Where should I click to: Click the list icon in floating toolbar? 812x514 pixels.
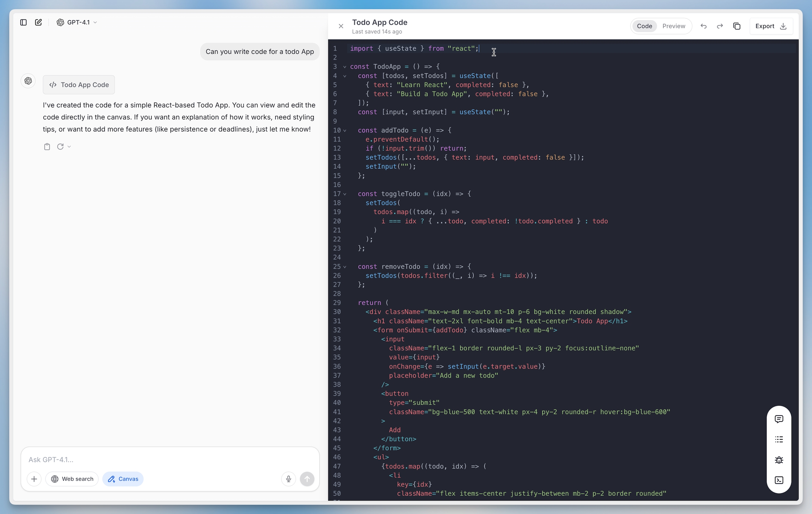779,439
